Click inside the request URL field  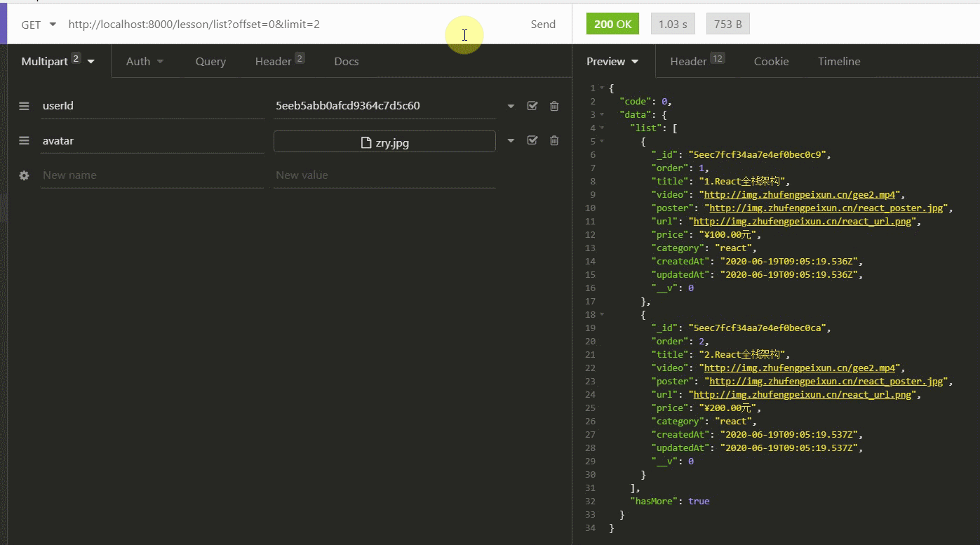[x=210, y=24]
